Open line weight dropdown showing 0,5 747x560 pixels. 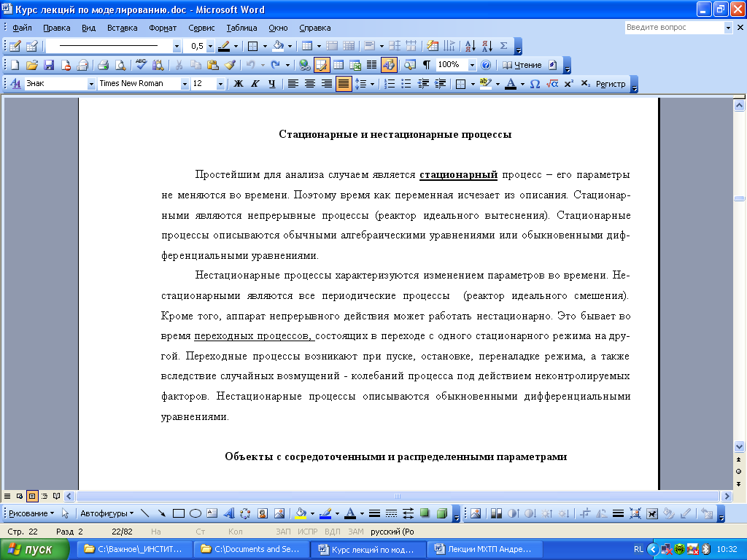pos(210,46)
